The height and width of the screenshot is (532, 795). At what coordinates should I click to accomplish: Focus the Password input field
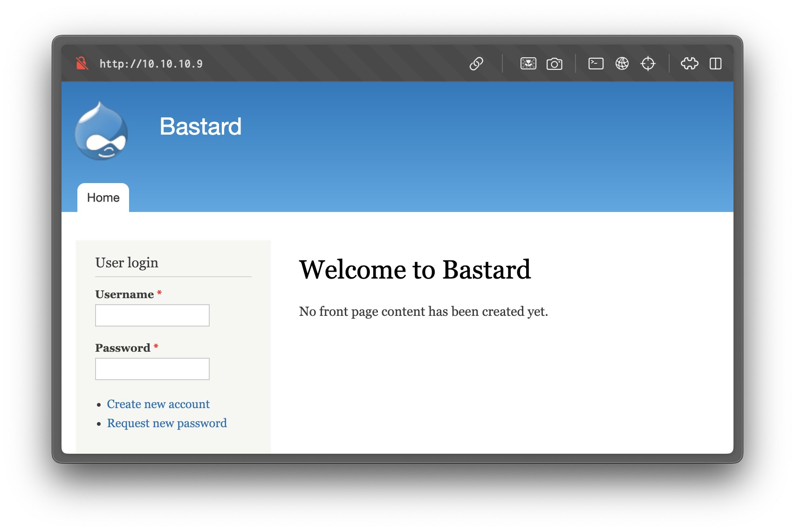coord(152,369)
